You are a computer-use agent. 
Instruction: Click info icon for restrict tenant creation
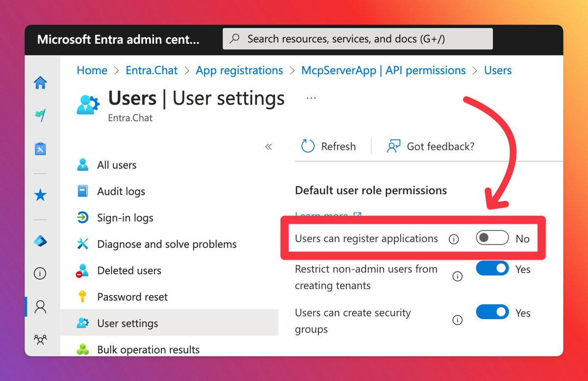tap(458, 276)
